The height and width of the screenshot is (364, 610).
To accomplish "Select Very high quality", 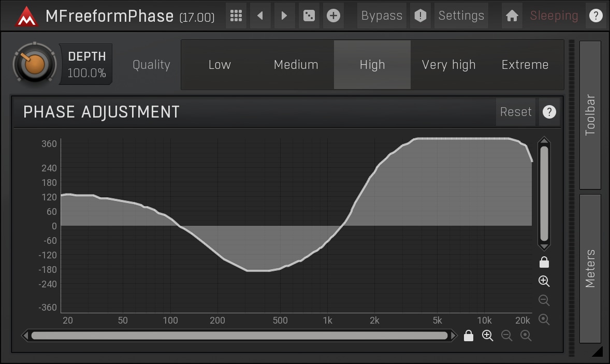I will [x=448, y=65].
